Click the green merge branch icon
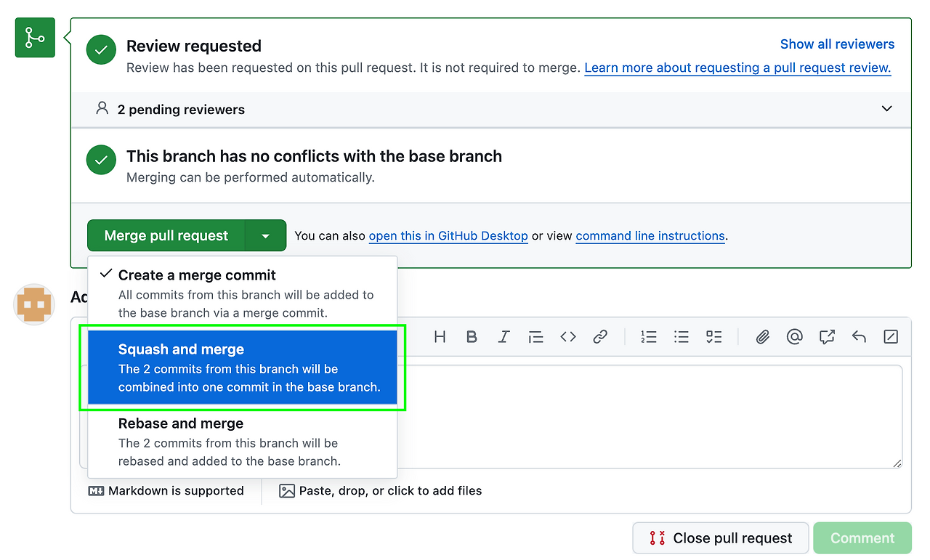 pyautogui.click(x=35, y=38)
